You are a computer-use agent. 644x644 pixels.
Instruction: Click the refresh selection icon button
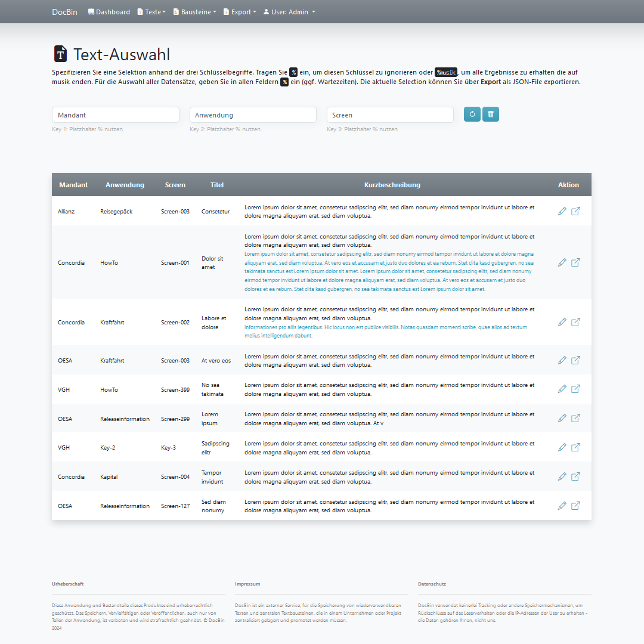coord(472,114)
